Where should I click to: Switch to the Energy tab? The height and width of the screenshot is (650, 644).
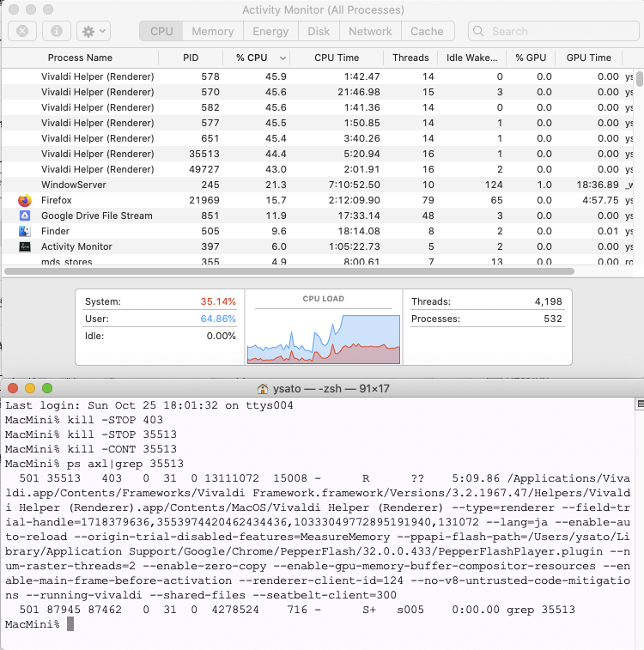click(x=270, y=31)
